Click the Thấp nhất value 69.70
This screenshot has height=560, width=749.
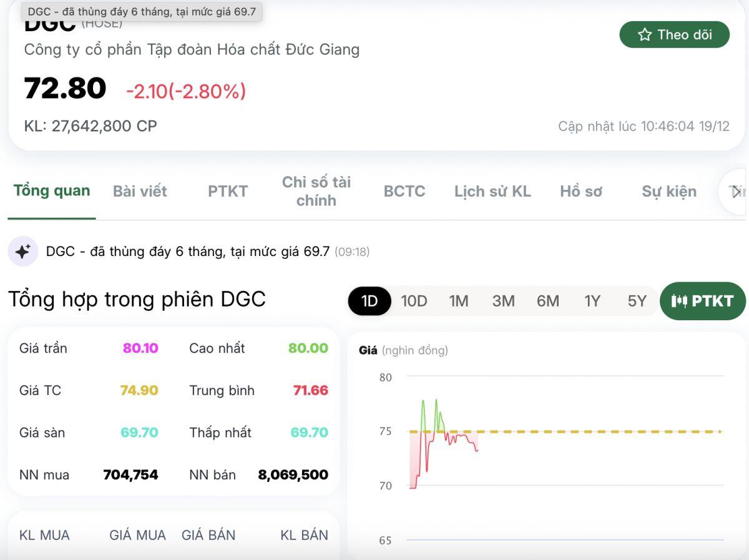(310, 432)
